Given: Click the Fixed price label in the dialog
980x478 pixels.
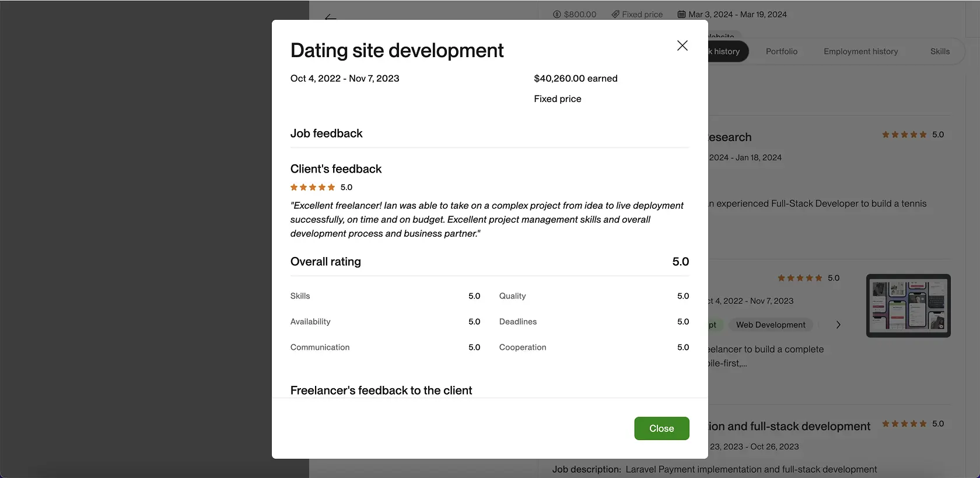Looking at the screenshot, I should [558, 99].
